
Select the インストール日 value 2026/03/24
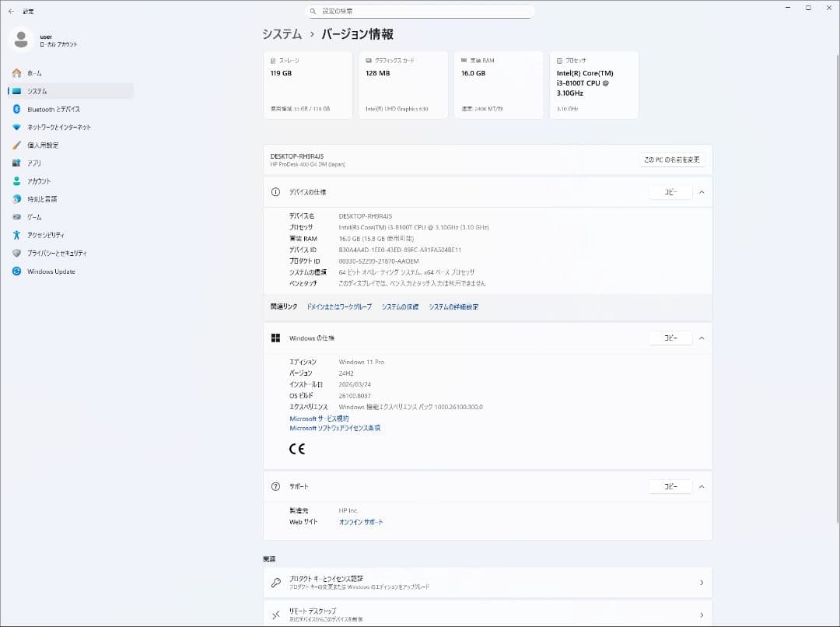pyautogui.click(x=355, y=385)
